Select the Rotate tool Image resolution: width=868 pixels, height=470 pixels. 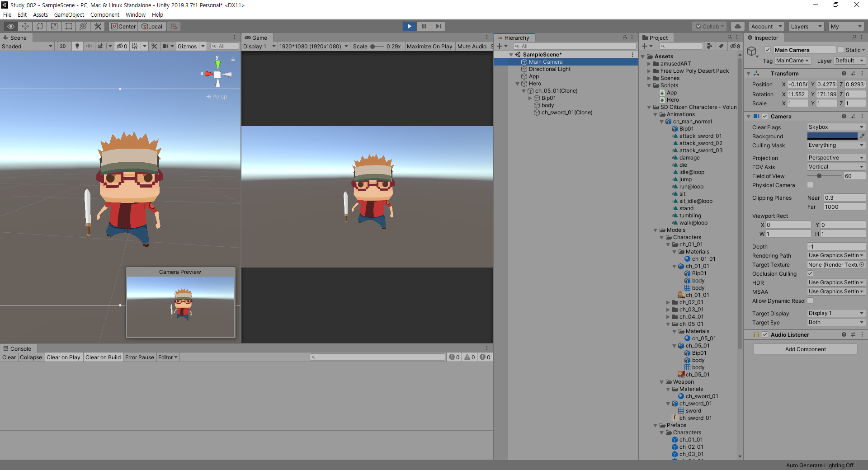[x=40, y=26]
